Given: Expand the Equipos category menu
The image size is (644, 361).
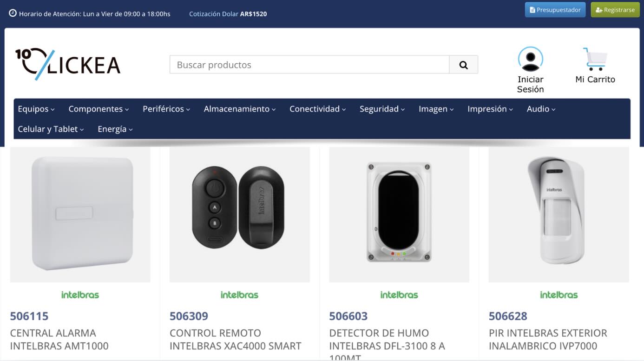Looking at the screenshot, I should click(36, 109).
